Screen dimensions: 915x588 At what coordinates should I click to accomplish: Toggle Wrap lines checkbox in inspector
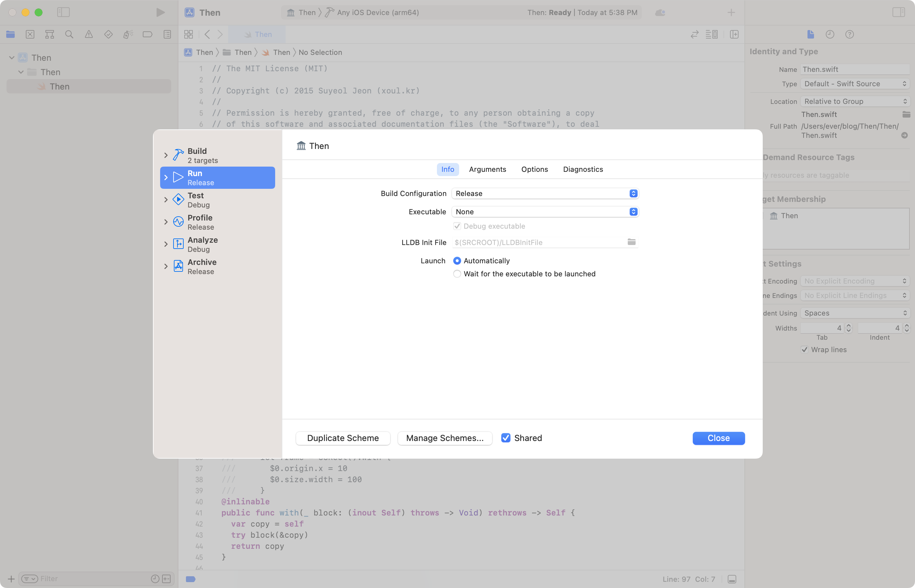pos(804,350)
